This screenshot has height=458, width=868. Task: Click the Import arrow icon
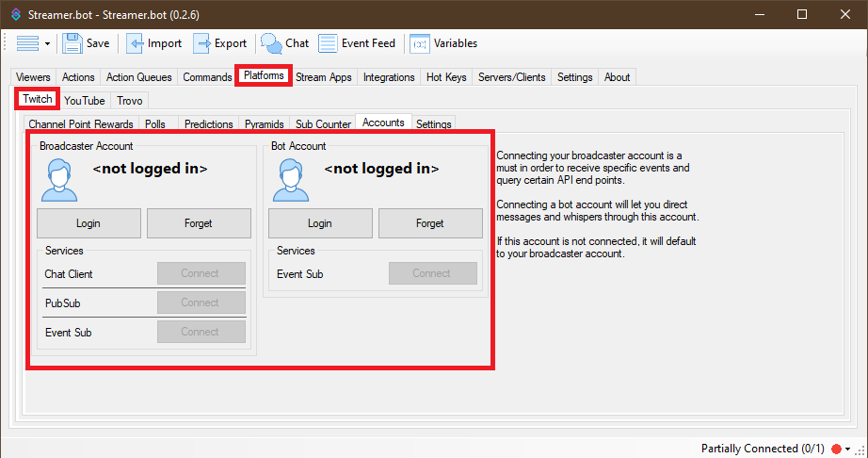pyautogui.click(x=135, y=43)
